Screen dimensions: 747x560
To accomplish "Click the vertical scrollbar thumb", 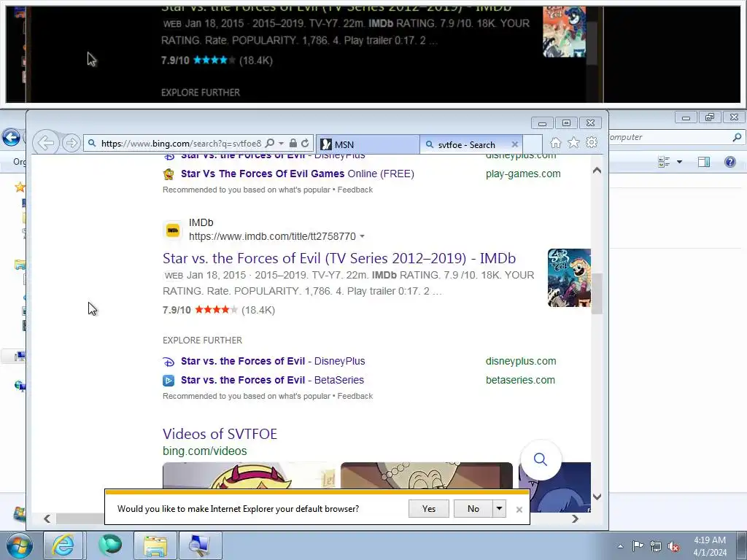I will tap(597, 294).
